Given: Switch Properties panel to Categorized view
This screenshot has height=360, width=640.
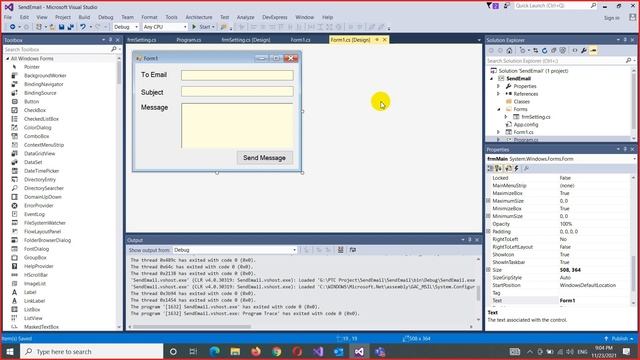Looking at the screenshot, I should click(x=491, y=168).
